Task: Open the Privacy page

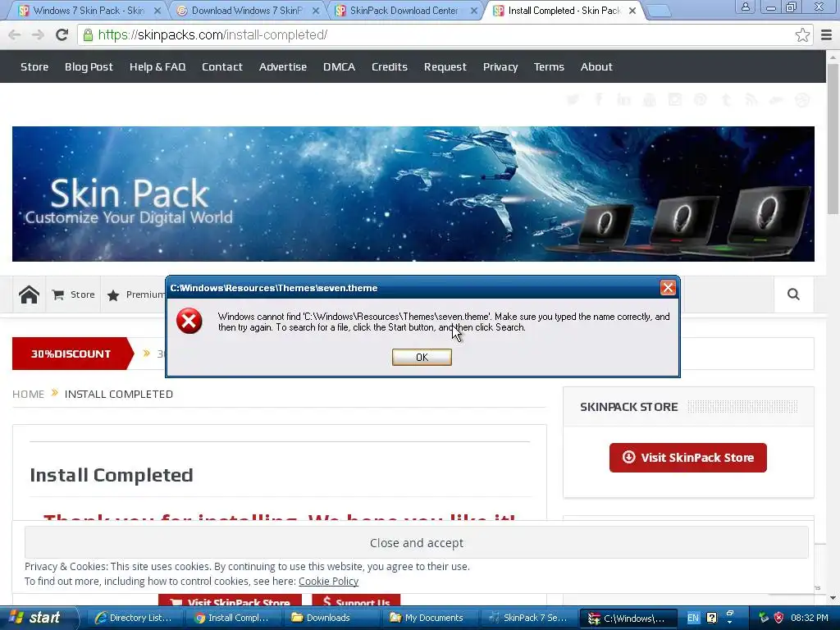Action: coord(500,67)
